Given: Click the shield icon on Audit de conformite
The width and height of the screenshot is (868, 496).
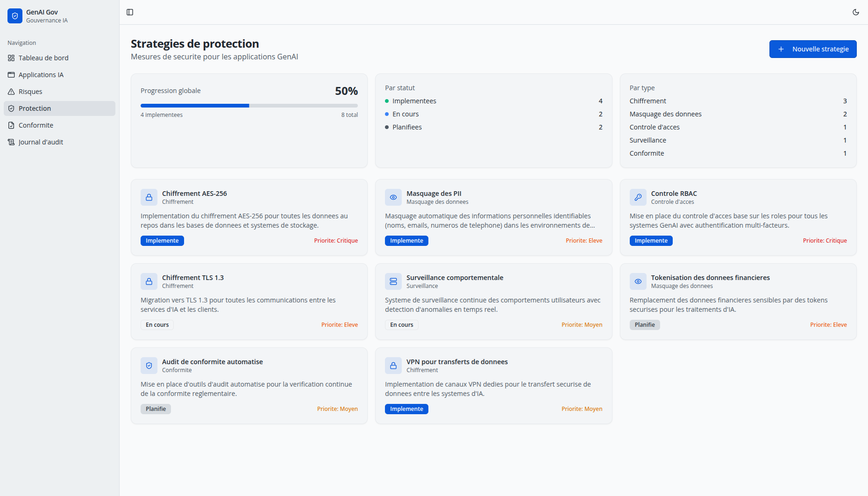Looking at the screenshot, I should click(149, 366).
